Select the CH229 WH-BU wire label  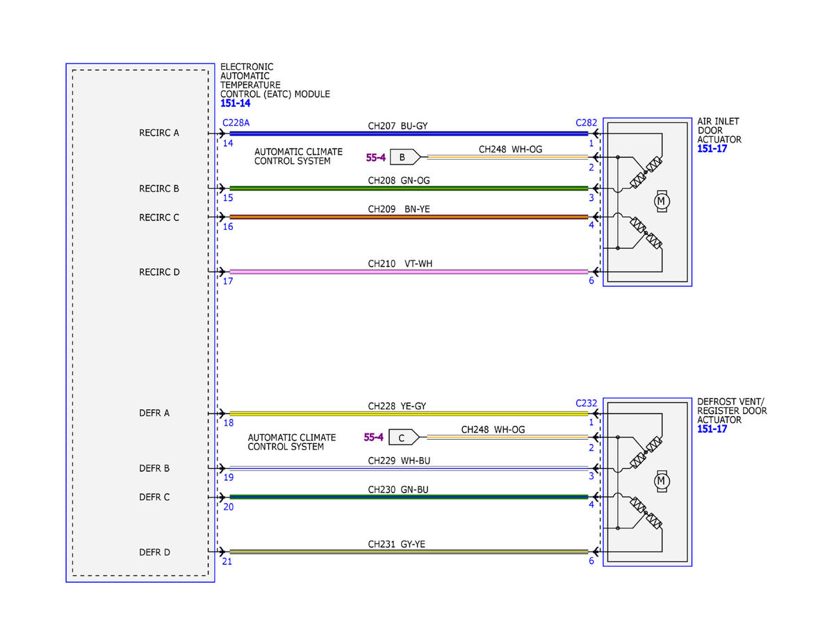398,461
